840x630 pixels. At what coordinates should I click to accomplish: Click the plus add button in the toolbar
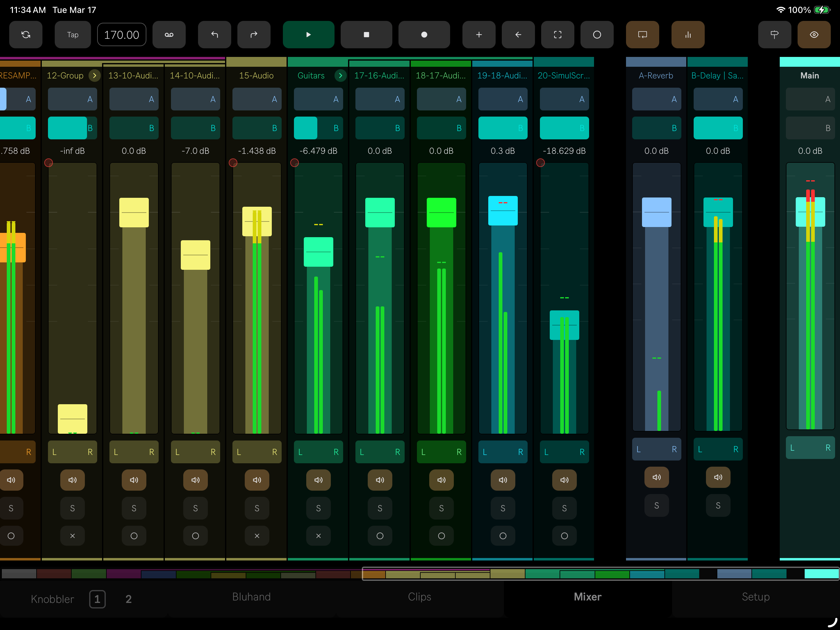pyautogui.click(x=479, y=34)
